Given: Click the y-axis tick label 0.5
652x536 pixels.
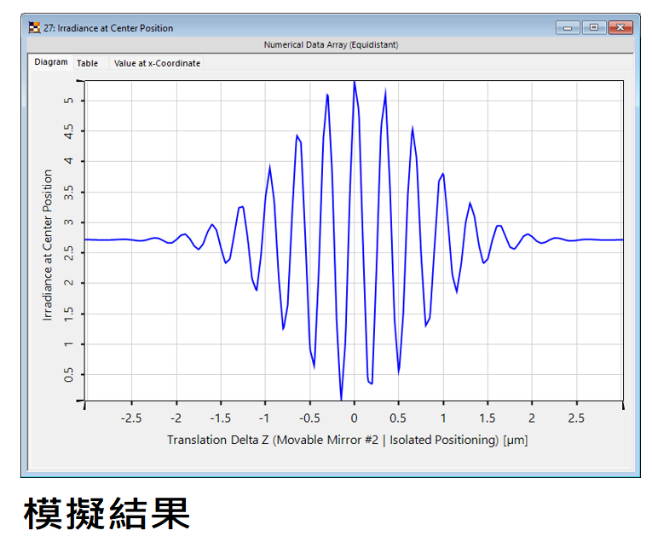Looking at the screenshot, I should click(x=68, y=375).
